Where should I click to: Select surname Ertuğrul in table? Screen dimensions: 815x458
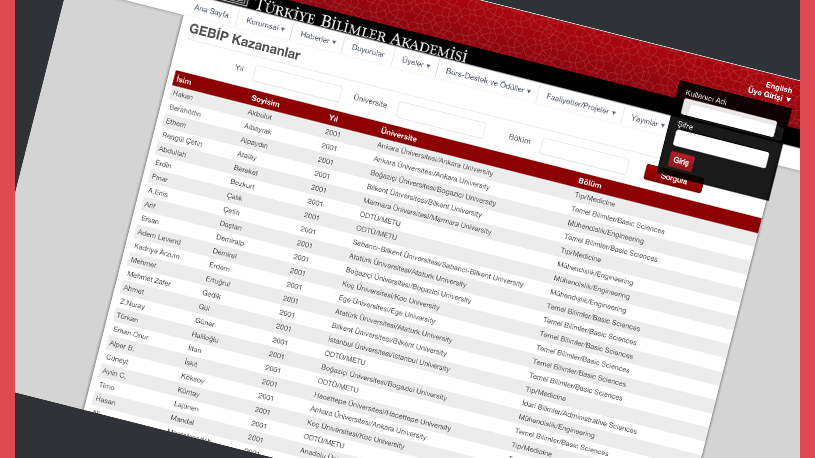click(x=217, y=281)
